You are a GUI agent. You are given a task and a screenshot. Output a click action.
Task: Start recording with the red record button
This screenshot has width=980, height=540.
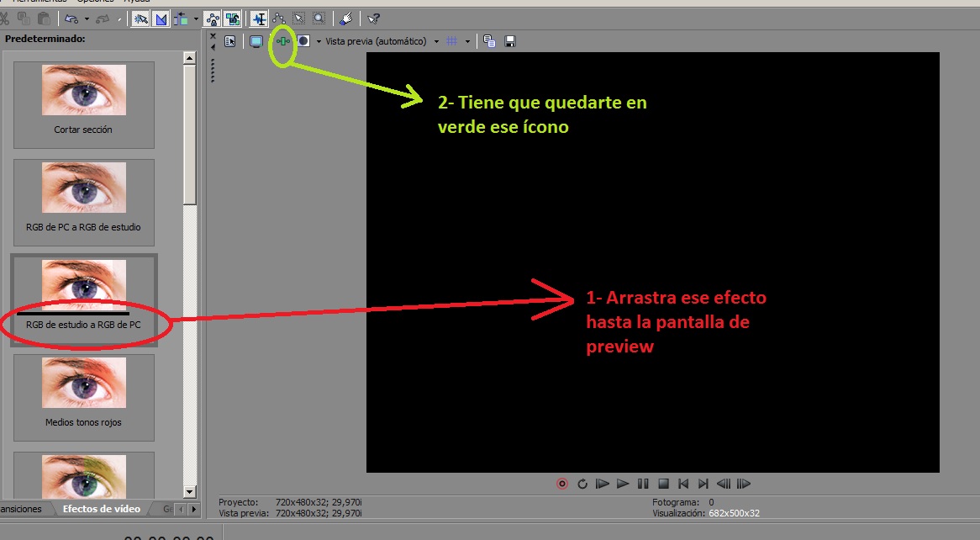click(x=562, y=484)
